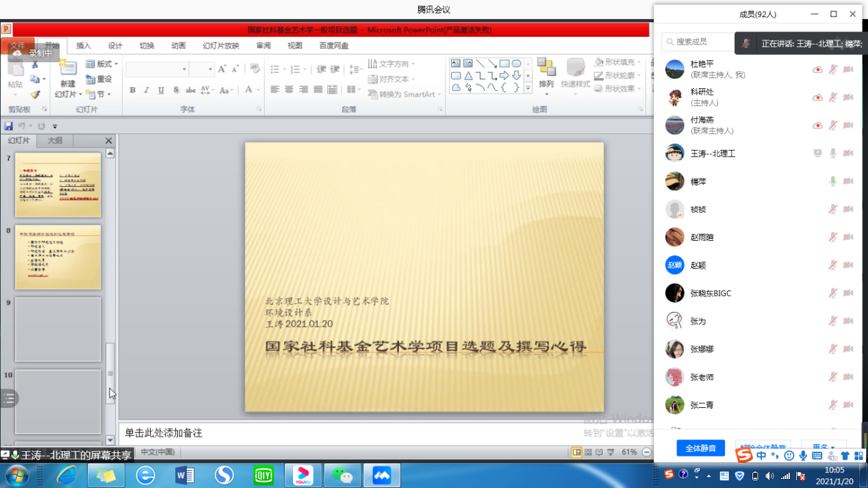Image resolution: width=868 pixels, height=488 pixels.
Task: Select slide 8 thumbnail
Action: click(58, 257)
